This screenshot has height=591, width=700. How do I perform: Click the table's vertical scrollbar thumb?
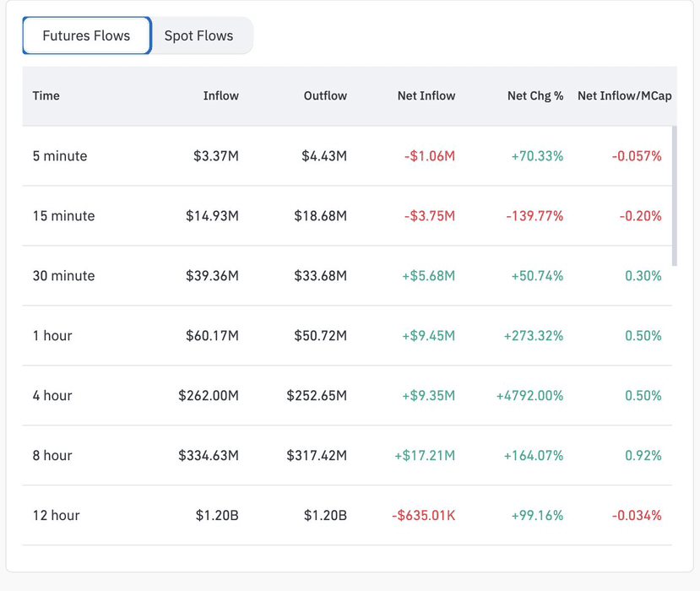(674, 196)
